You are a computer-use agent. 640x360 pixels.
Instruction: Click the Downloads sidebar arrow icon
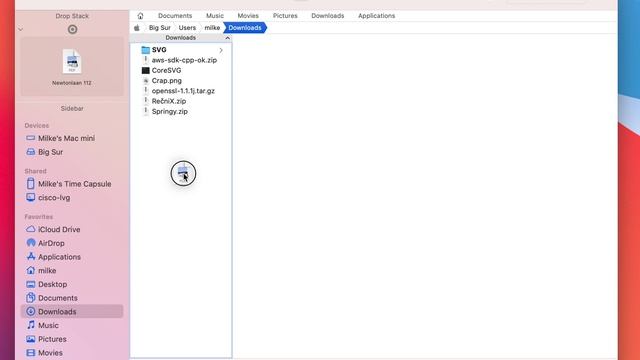[31, 311]
